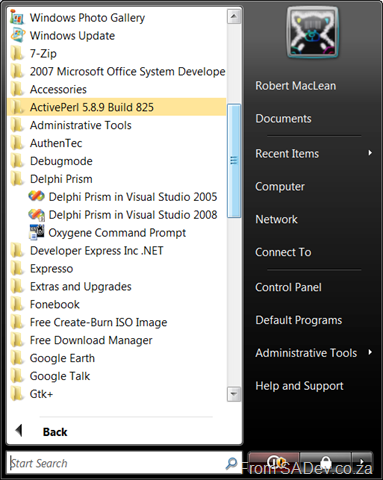Viewport: 383px width, 480px height.
Task: Click the scroll down arrow
Action: (234, 394)
